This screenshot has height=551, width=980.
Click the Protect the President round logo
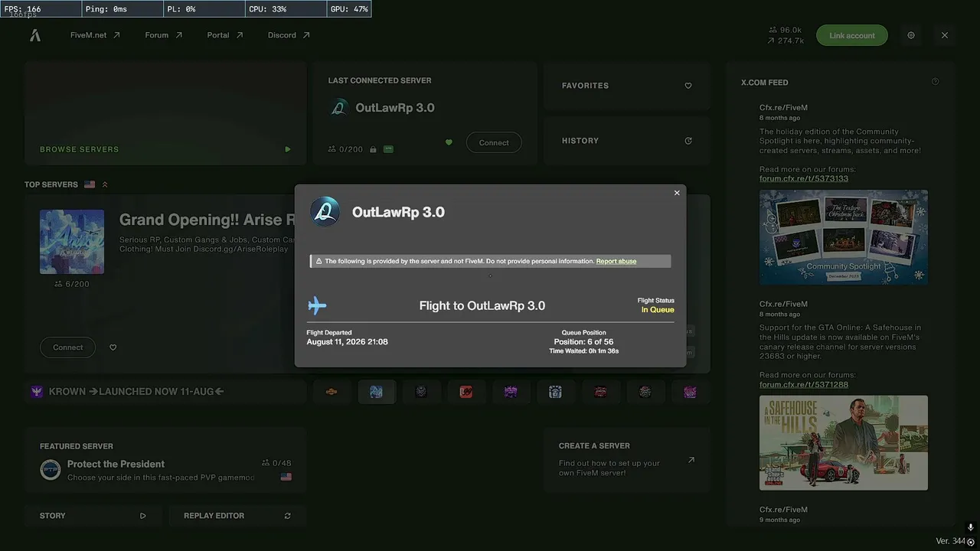(x=51, y=470)
